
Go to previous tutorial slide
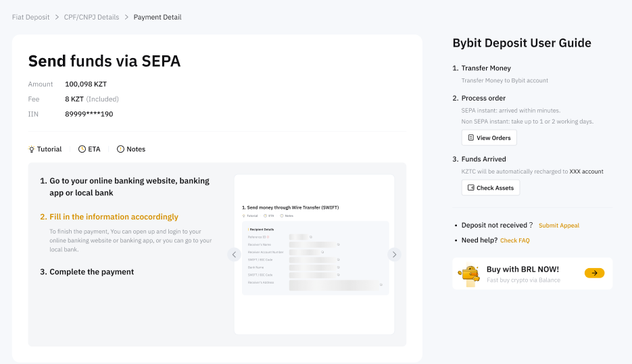[235, 255]
